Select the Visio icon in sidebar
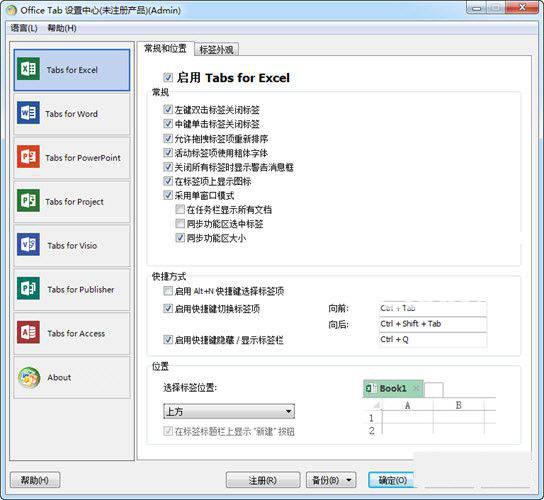 click(x=28, y=245)
